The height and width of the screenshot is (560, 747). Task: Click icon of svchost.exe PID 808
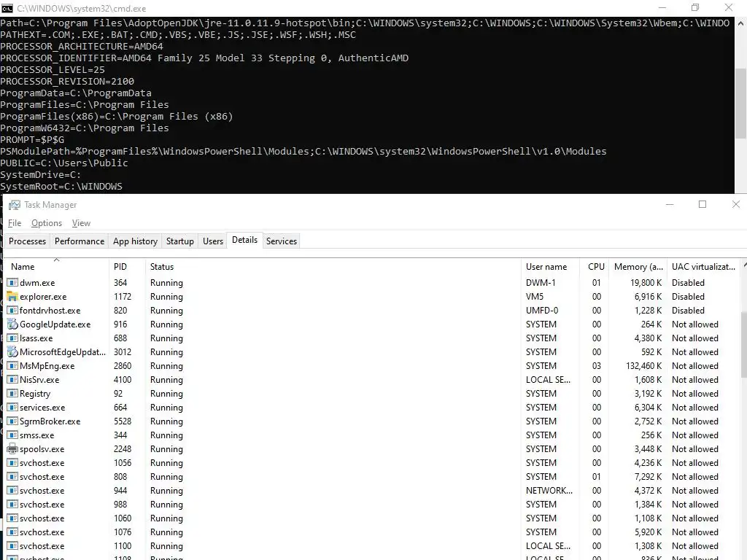coord(12,476)
